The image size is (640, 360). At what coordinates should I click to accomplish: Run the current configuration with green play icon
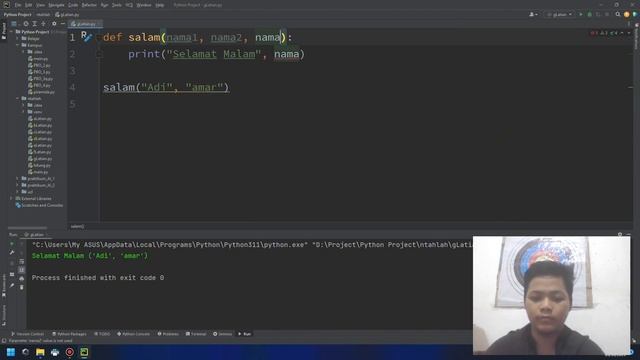coord(581,14)
